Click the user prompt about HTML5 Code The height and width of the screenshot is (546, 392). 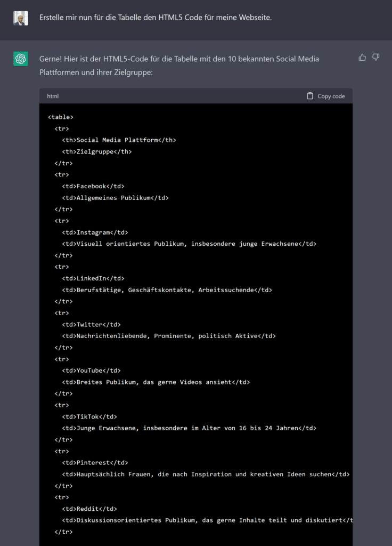point(156,18)
